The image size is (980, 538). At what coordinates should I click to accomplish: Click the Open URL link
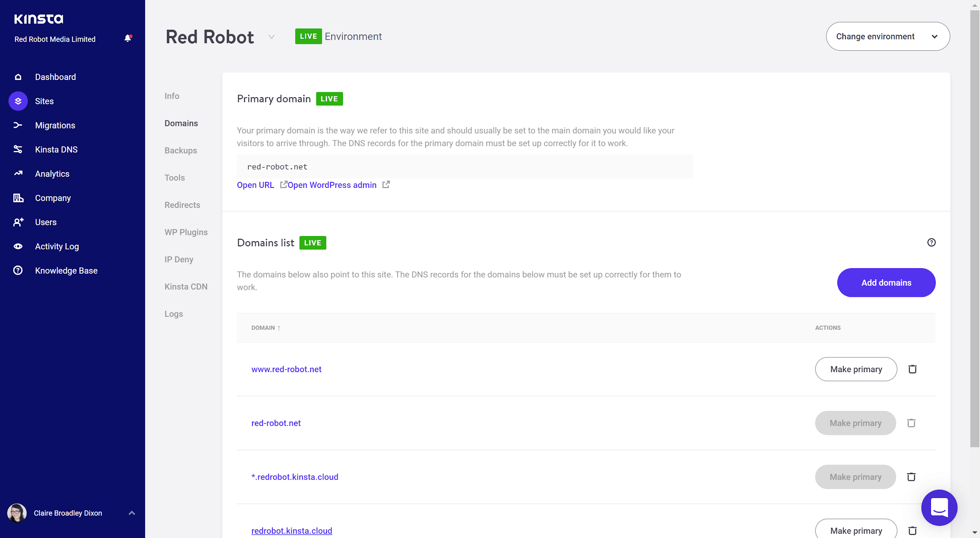click(x=256, y=185)
